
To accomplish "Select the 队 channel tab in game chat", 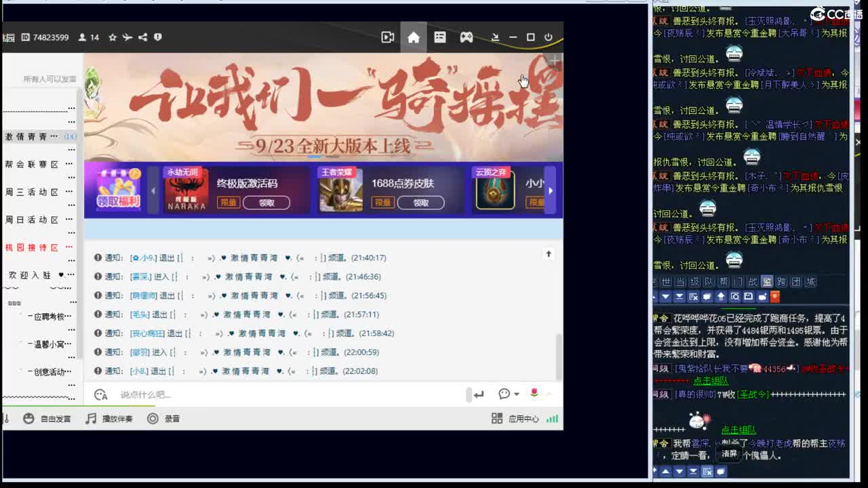I will (709, 282).
